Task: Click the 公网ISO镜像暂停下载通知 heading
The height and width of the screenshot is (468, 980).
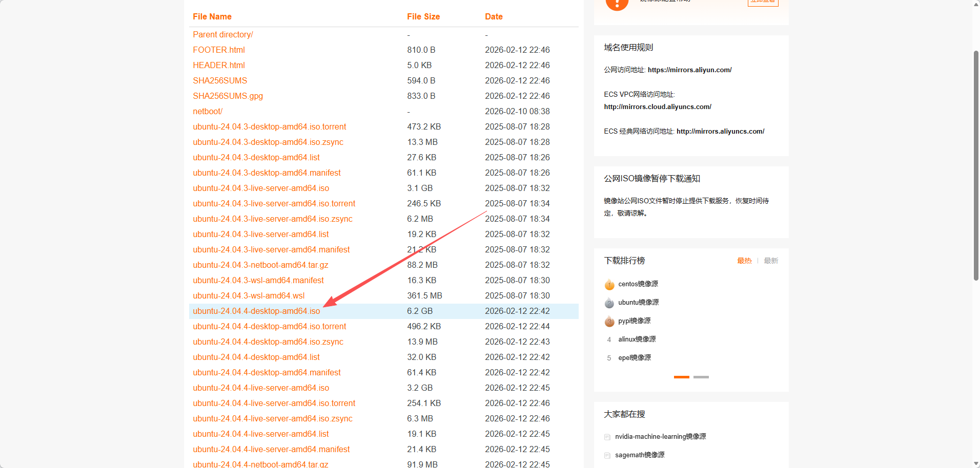Action: pyautogui.click(x=652, y=179)
